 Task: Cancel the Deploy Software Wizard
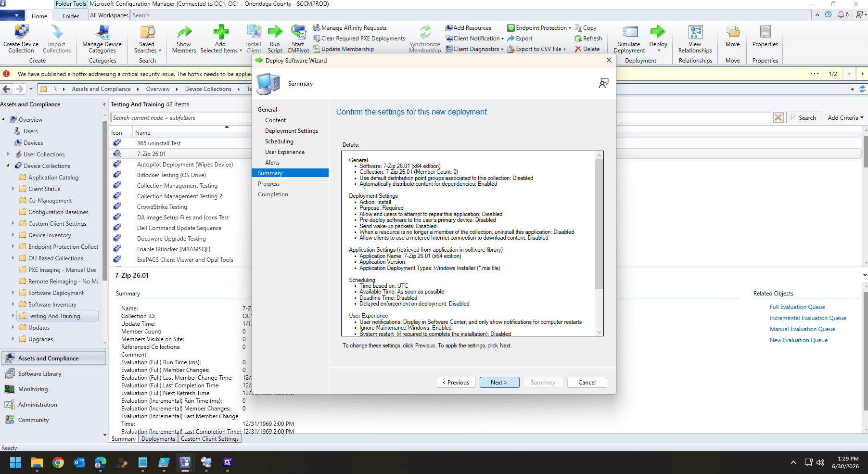click(x=587, y=382)
